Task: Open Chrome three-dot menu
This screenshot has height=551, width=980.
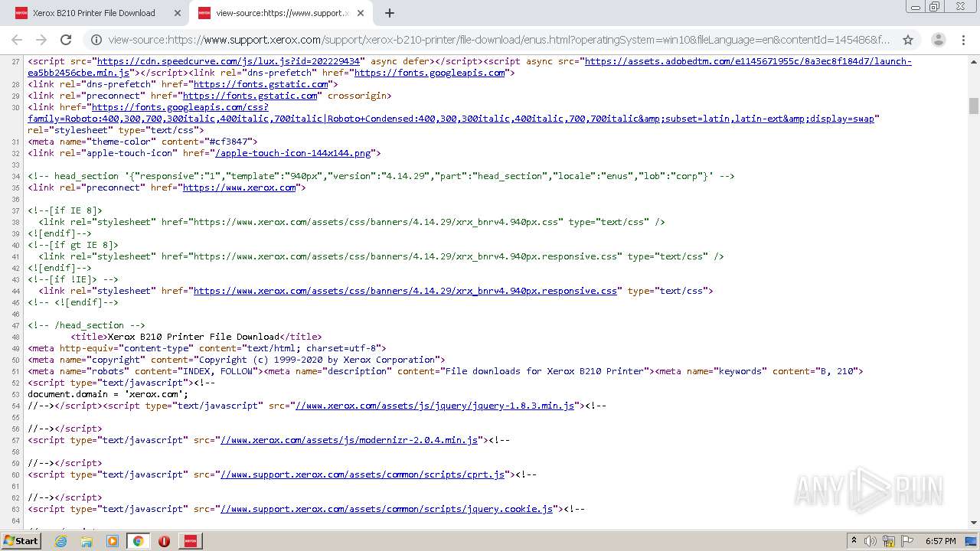Action: pyautogui.click(x=963, y=40)
